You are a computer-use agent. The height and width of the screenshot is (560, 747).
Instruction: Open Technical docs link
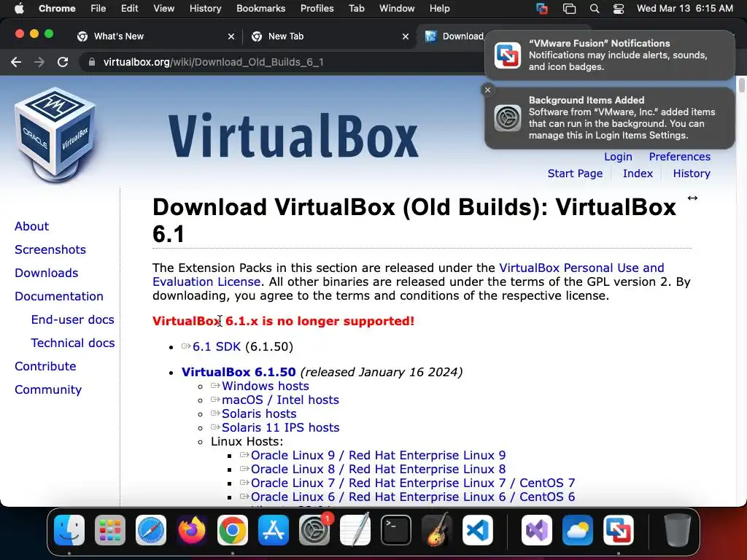[72, 343]
